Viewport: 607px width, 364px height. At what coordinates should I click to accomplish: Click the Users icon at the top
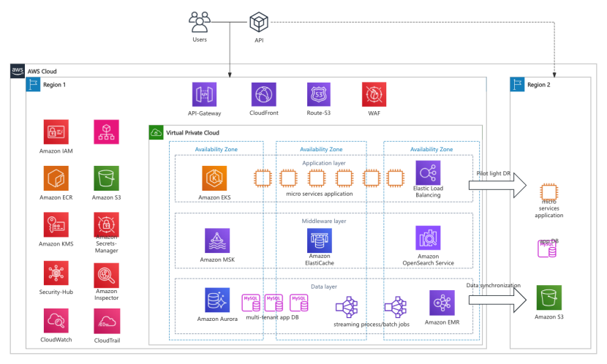200,22
